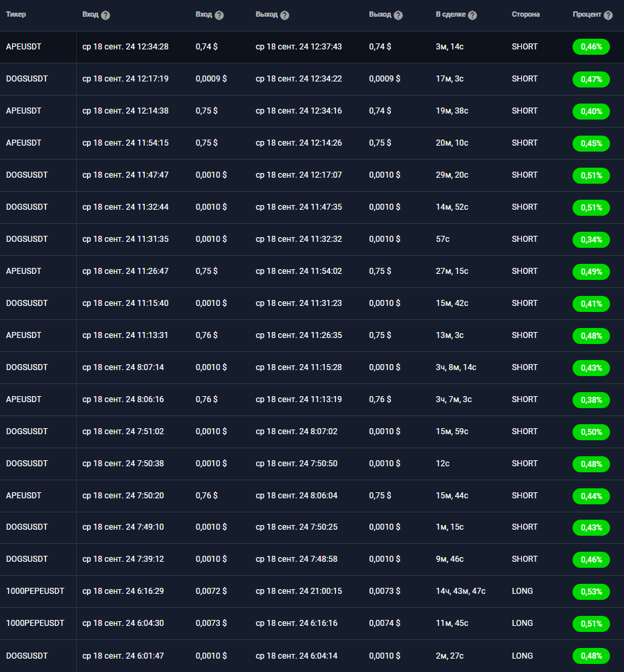This screenshot has width=624, height=672.
Task: Click the duration 57с
Action: click(443, 239)
